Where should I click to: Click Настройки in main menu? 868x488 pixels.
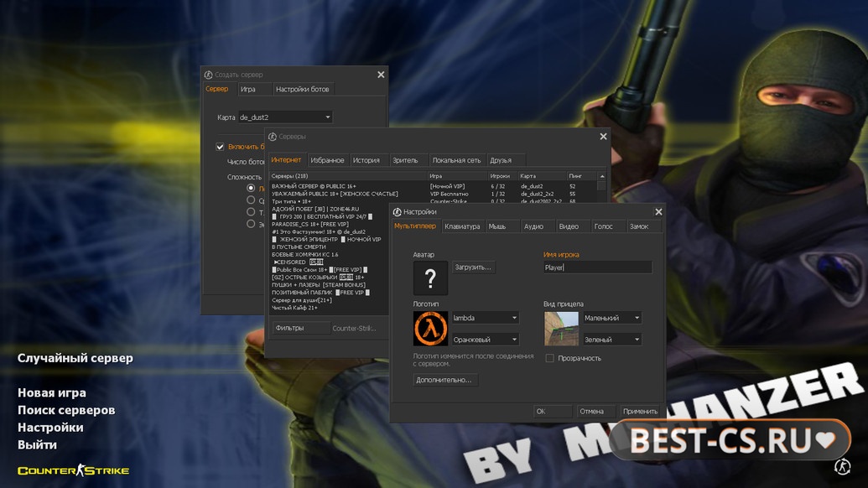click(50, 427)
